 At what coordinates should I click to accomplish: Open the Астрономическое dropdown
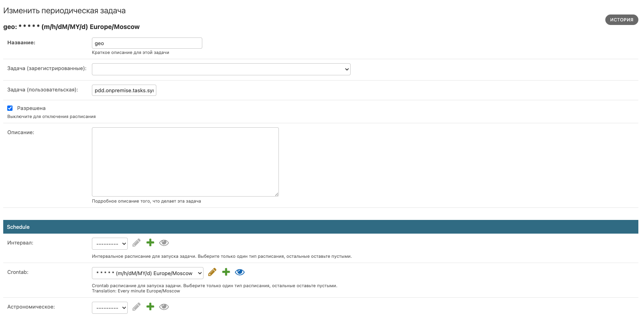click(110, 308)
